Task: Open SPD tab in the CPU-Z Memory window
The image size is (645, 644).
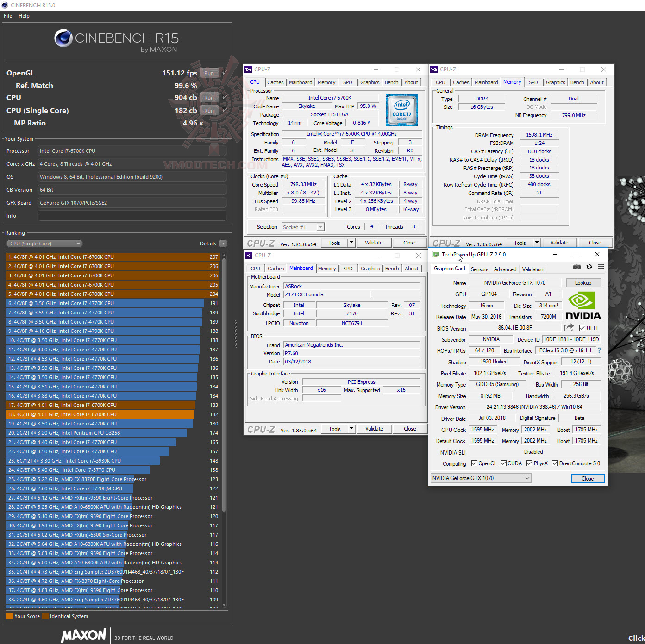Action: click(533, 82)
